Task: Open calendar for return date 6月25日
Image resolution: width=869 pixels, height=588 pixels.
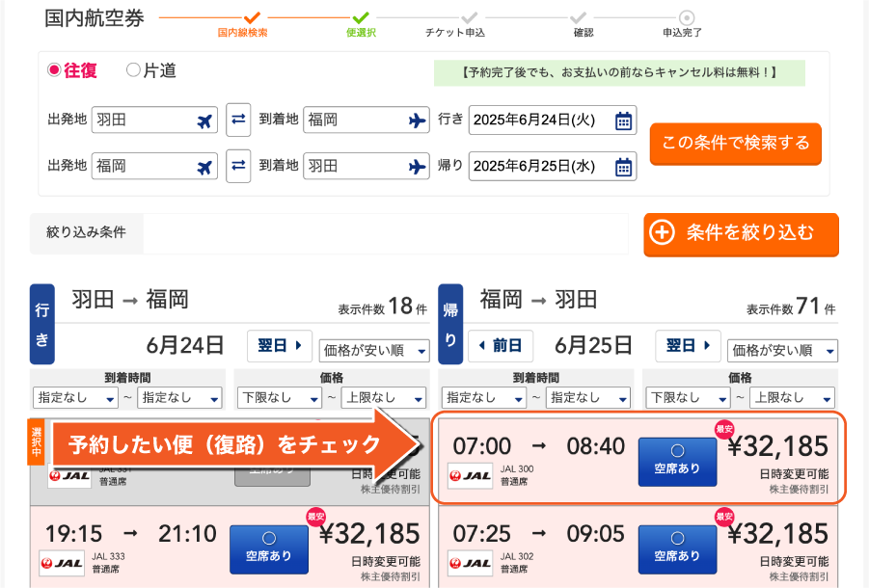Action: [624, 166]
